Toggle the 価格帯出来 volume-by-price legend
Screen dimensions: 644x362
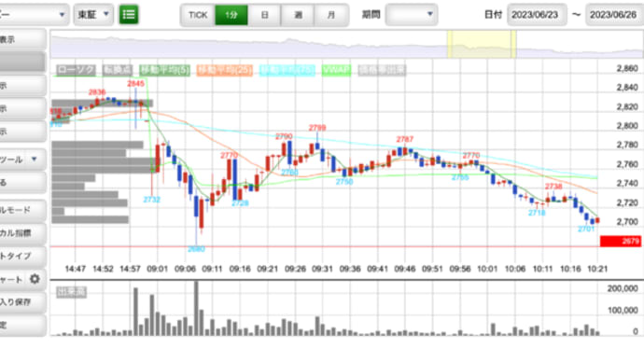tap(382, 70)
